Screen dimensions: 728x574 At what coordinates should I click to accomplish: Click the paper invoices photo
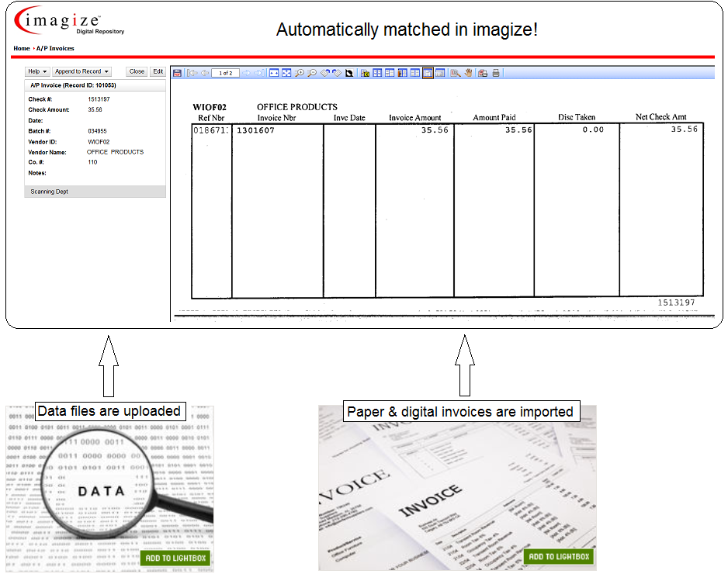click(457, 488)
